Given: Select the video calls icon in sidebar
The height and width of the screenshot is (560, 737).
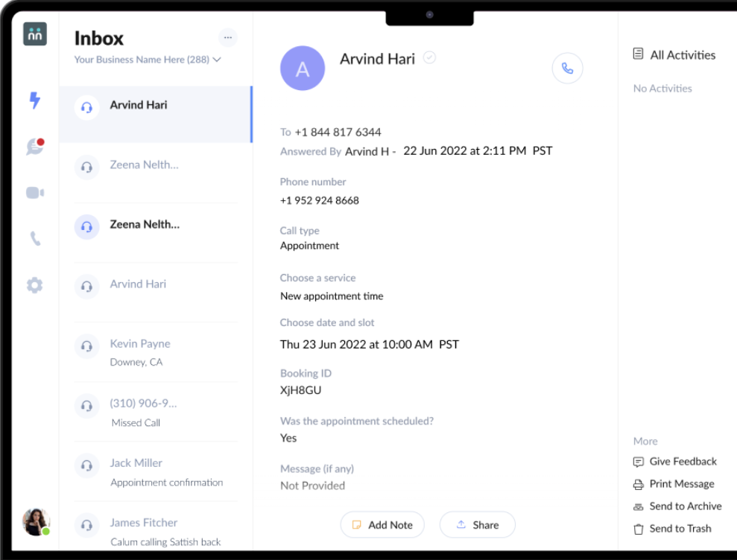Looking at the screenshot, I should pyautogui.click(x=34, y=192).
